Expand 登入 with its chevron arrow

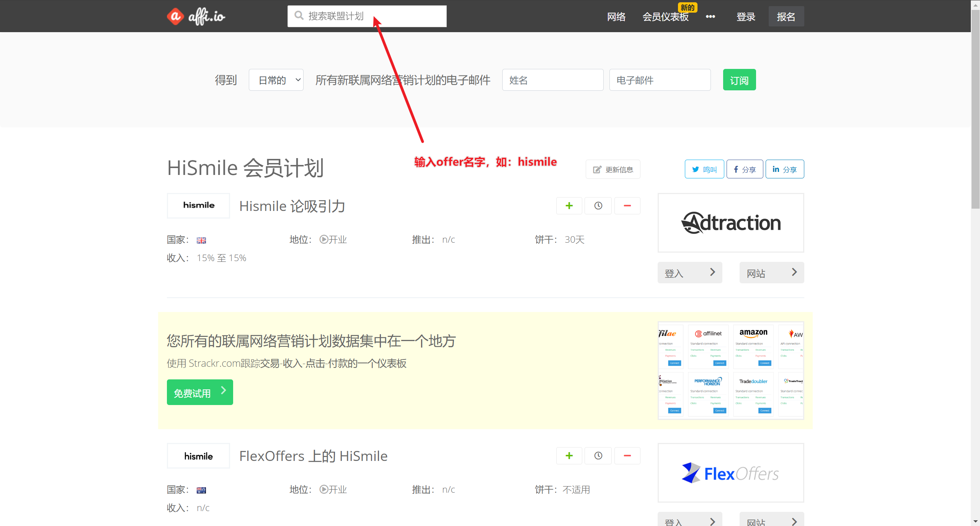712,272
